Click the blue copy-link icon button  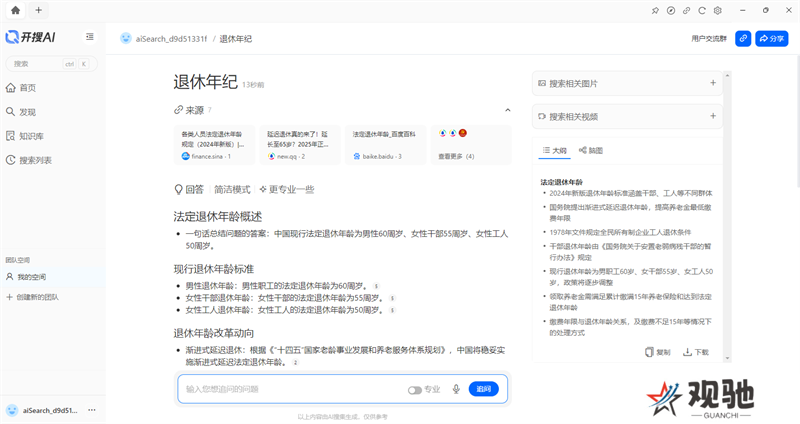pos(743,38)
